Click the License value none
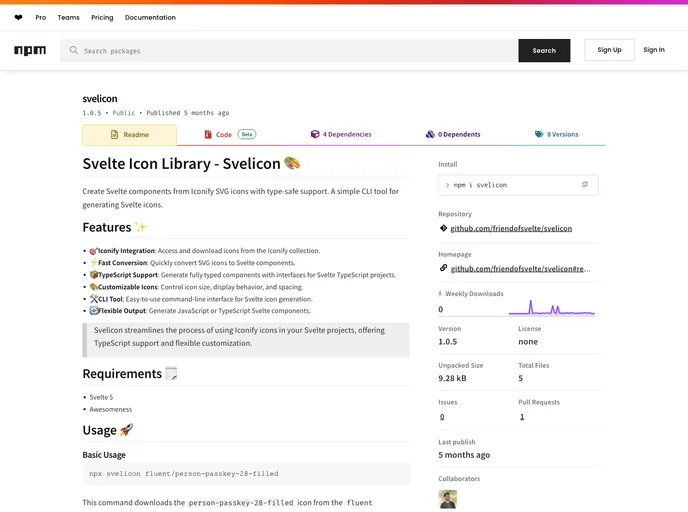This screenshot has height=512, width=688. pyautogui.click(x=528, y=342)
